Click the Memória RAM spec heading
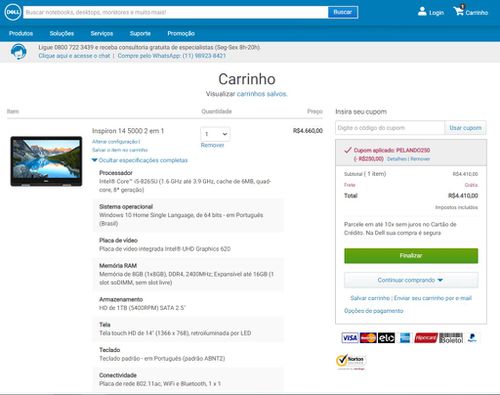The width and height of the screenshot is (500, 395). [x=118, y=265]
